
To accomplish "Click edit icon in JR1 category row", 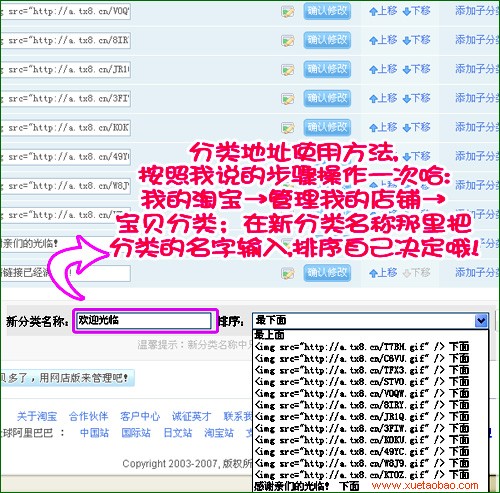I will click(288, 70).
